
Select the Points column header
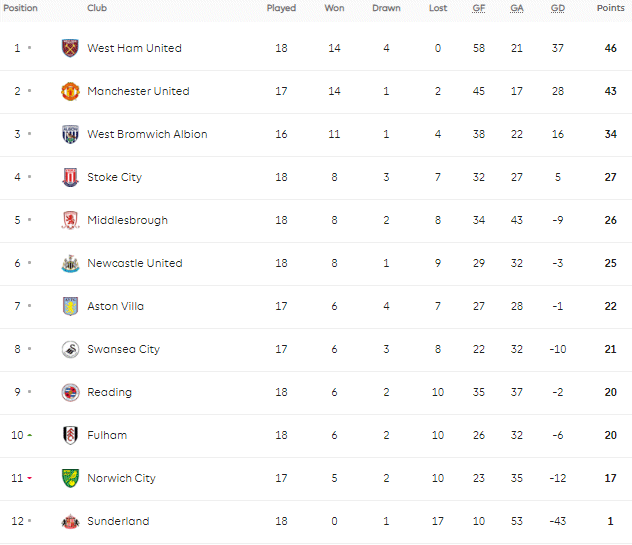610,8
